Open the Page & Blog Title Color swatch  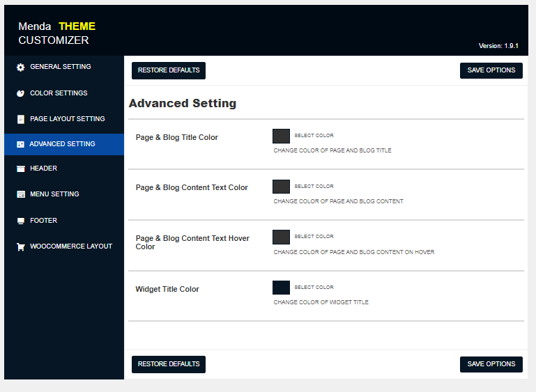pyautogui.click(x=281, y=136)
